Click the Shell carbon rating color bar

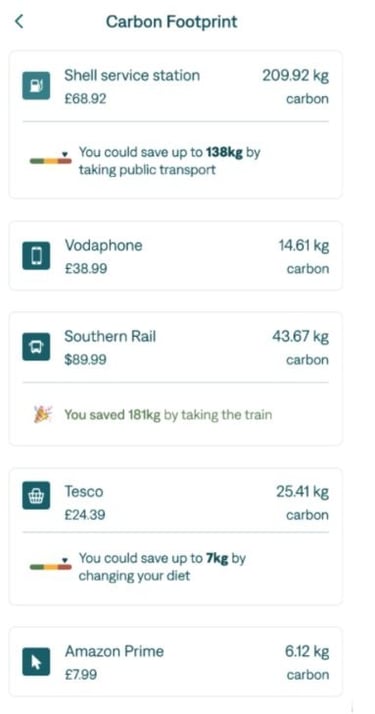pyautogui.click(x=51, y=161)
